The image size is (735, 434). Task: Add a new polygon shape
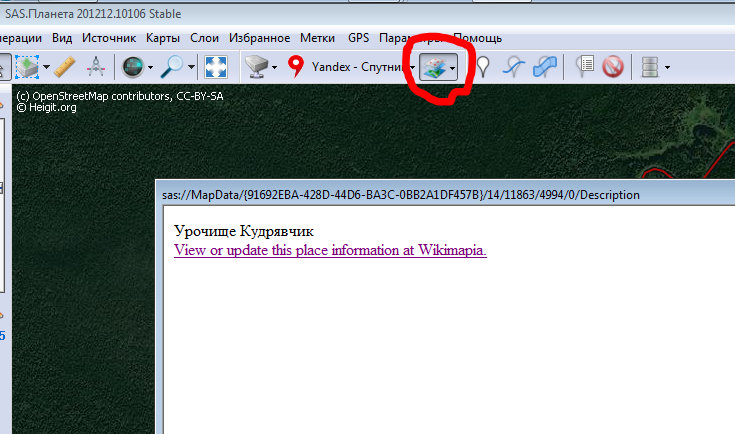(x=545, y=67)
